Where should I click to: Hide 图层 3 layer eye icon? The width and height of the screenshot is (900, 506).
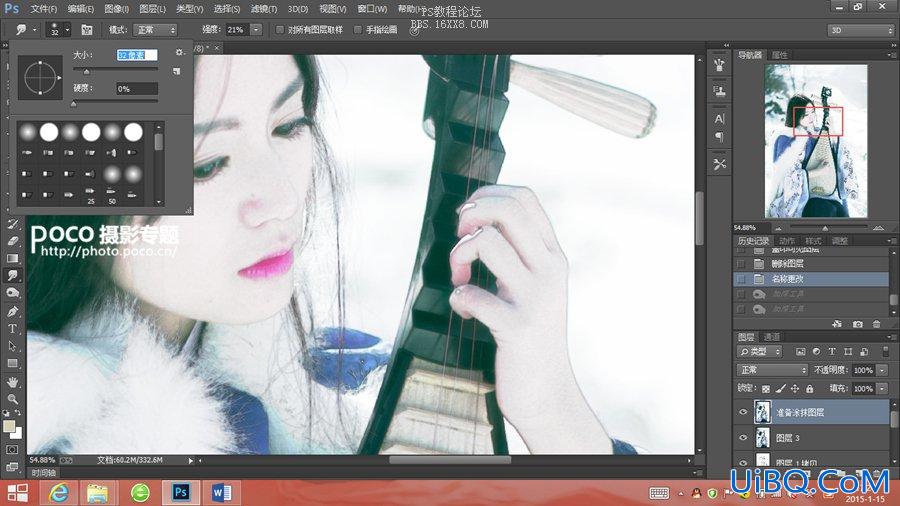(x=743, y=438)
